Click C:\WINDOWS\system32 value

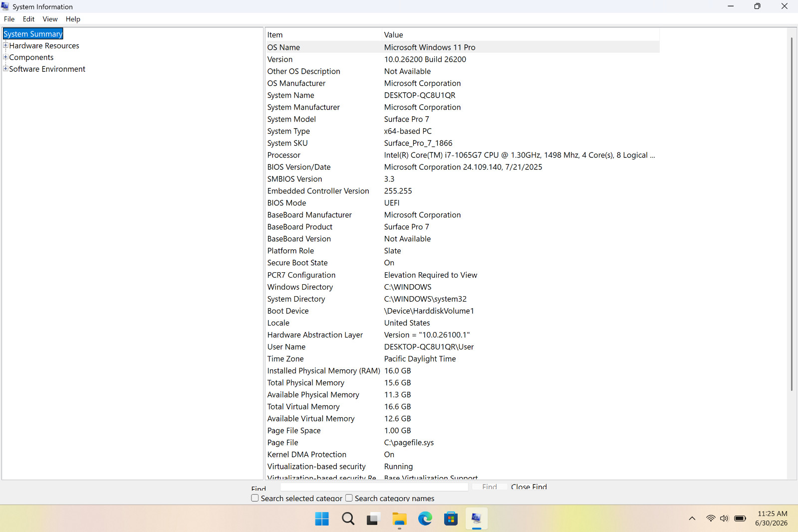tap(425, 299)
